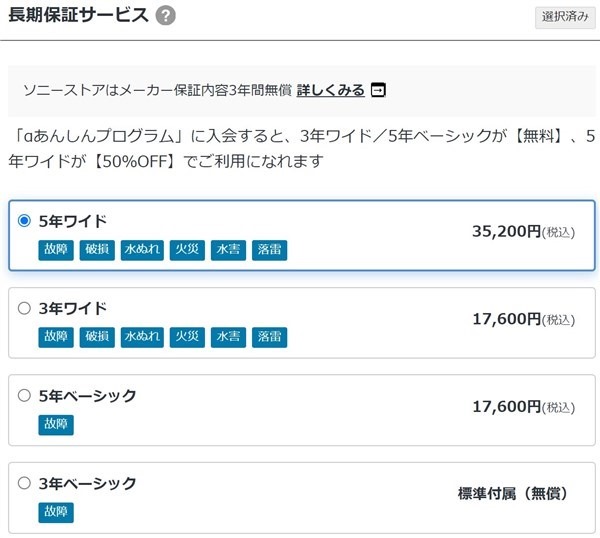Click the help question mark icon
Viewport: 600px width, 538px height.
pyautogui.click(x=166, y=15)
